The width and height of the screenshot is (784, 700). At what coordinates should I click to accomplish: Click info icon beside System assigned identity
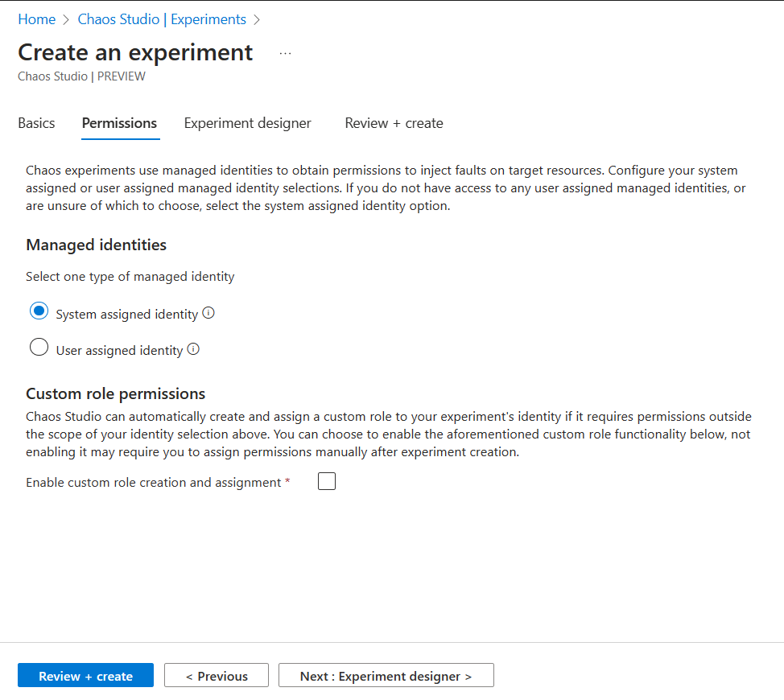(208, 314)
